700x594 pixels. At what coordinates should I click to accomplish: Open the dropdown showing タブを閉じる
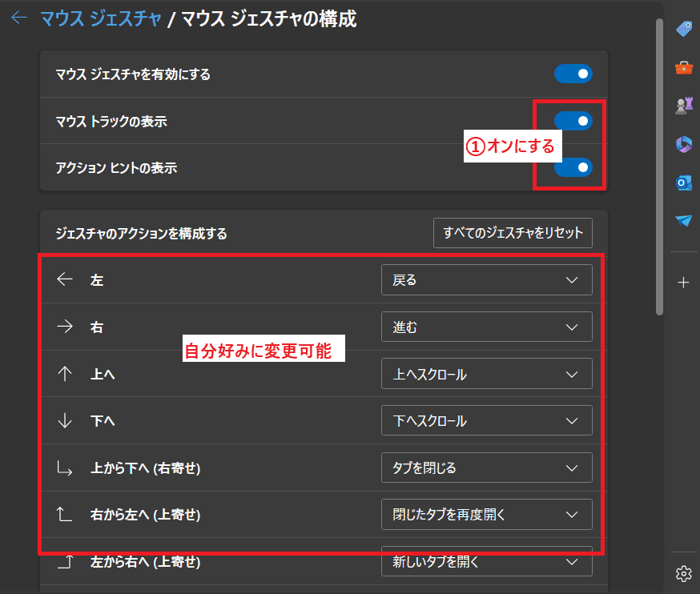point(486,468)
